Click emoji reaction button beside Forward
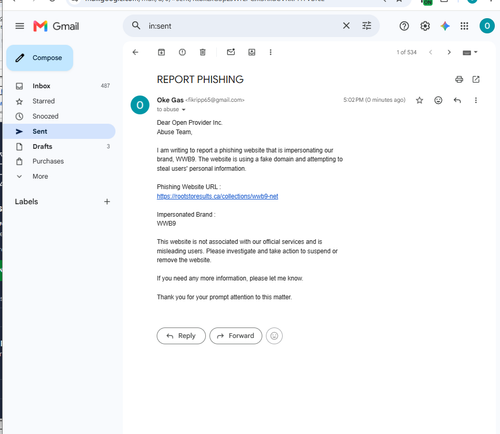This screenshot has height=434, width=500. tap(274, 336)
